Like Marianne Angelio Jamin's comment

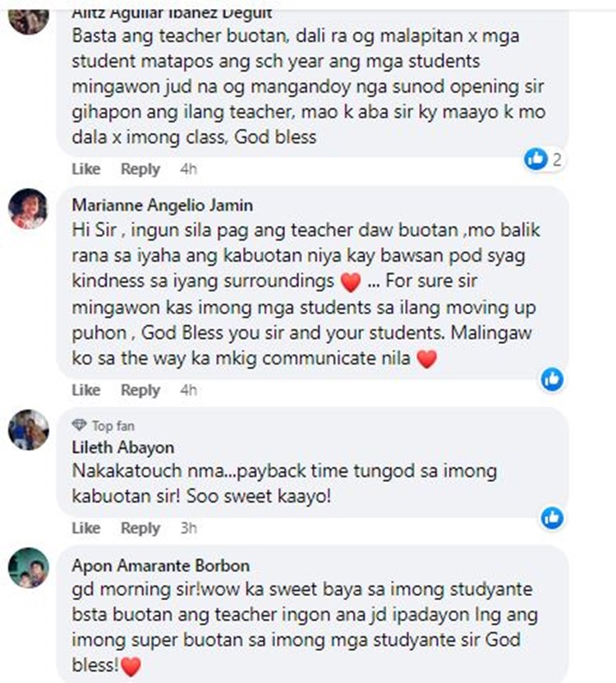pyautogui.click(x=86, y=390)
